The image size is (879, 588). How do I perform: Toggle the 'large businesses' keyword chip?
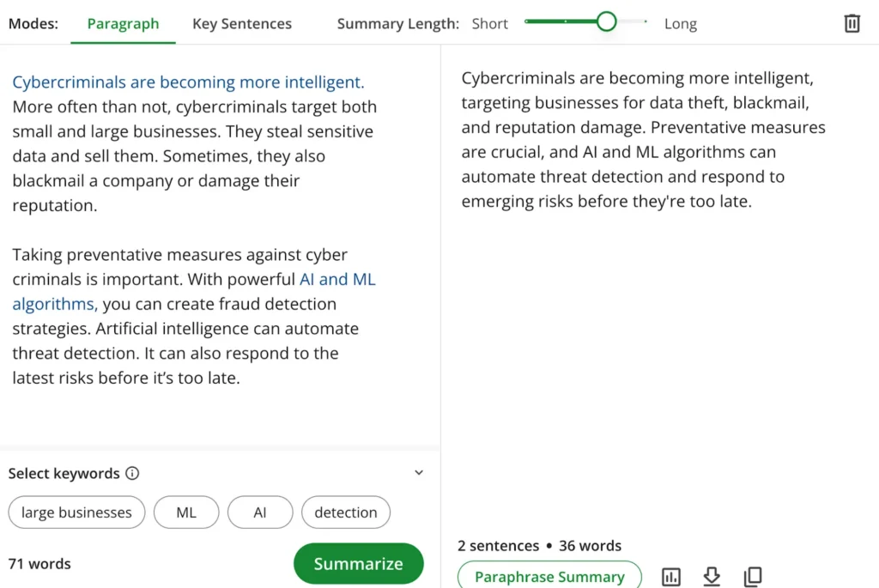tap(76, 512)
